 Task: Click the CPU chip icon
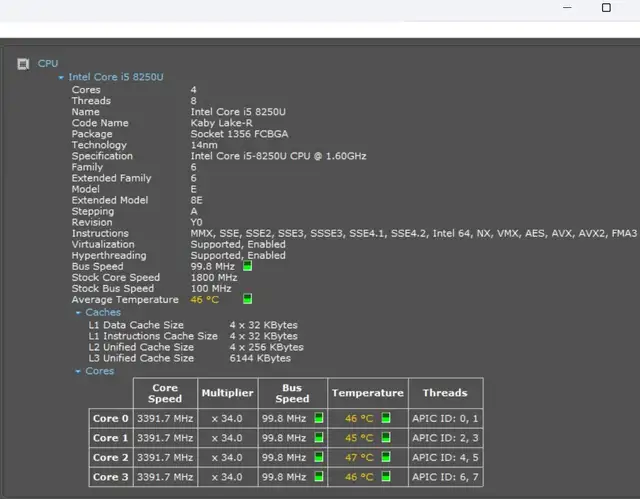click(x=23, y=64)
